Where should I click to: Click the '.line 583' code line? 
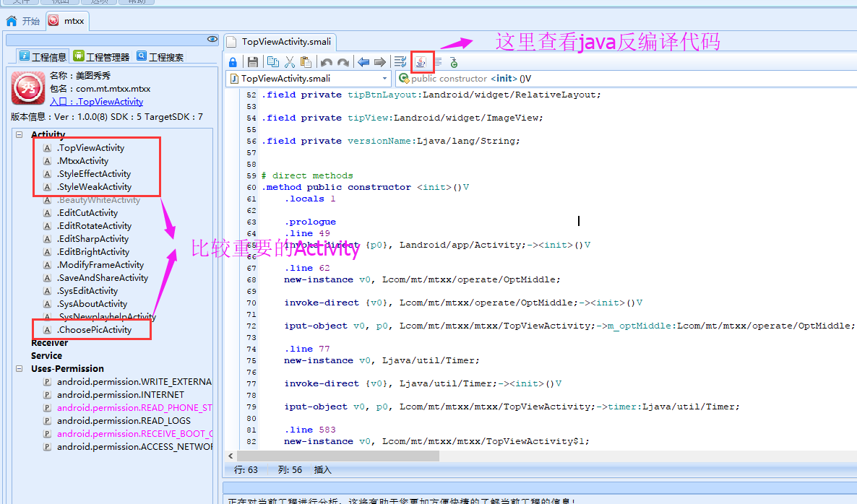pyautogui.click(x=310, y=430)
